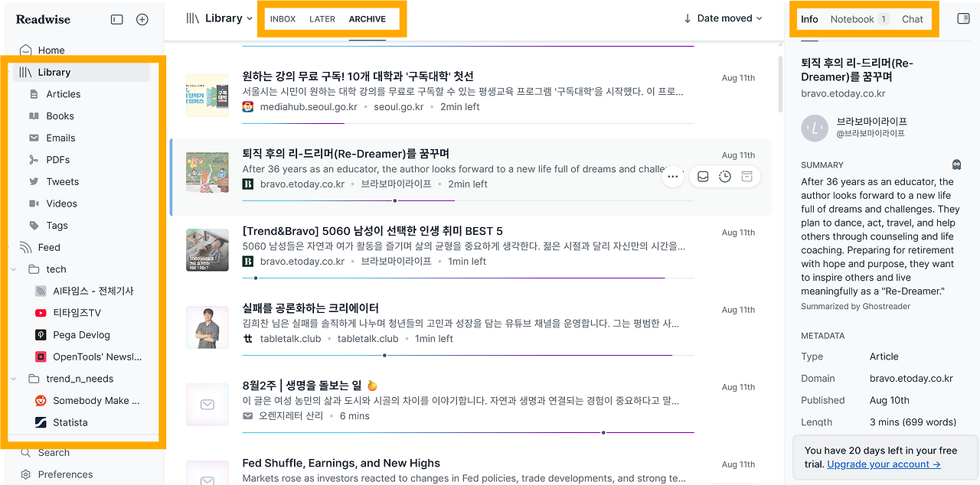980x485 pixels.
Task: Click the Readwise logo
Action: [43, 20]
